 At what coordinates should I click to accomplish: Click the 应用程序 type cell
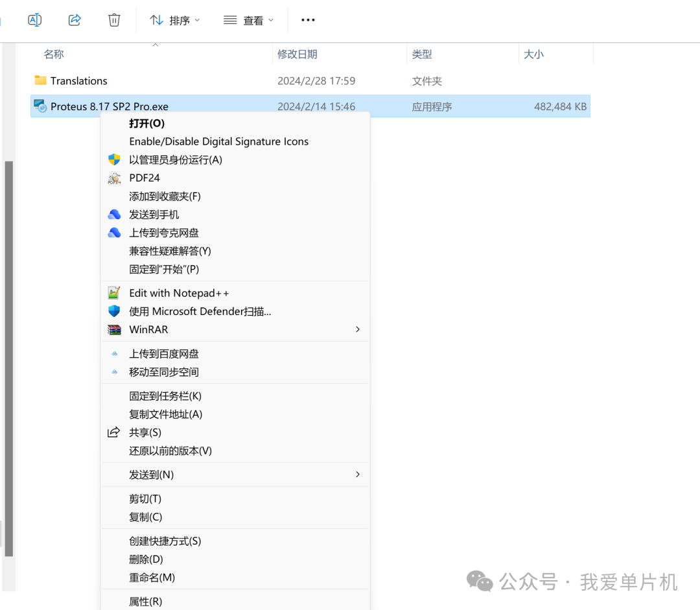pos(432,107)
